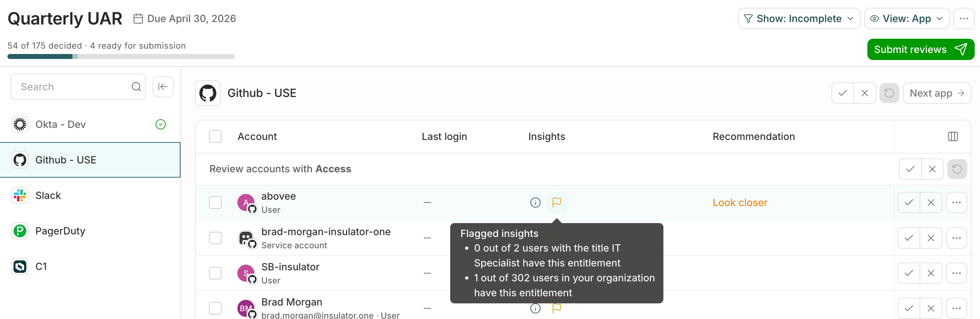The height and width of the screenshot is (319, 980).
Task: Open the info icon for abovee
Action: click(535, 202)
